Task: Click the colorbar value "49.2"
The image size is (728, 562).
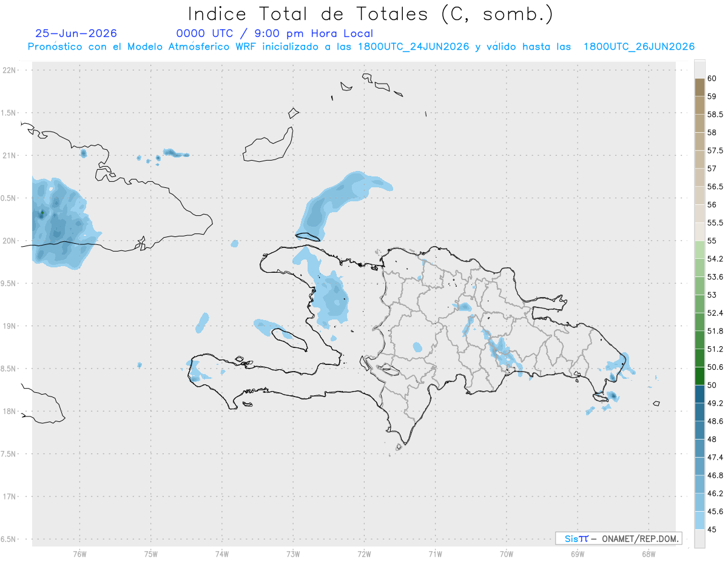Action: 715,403
